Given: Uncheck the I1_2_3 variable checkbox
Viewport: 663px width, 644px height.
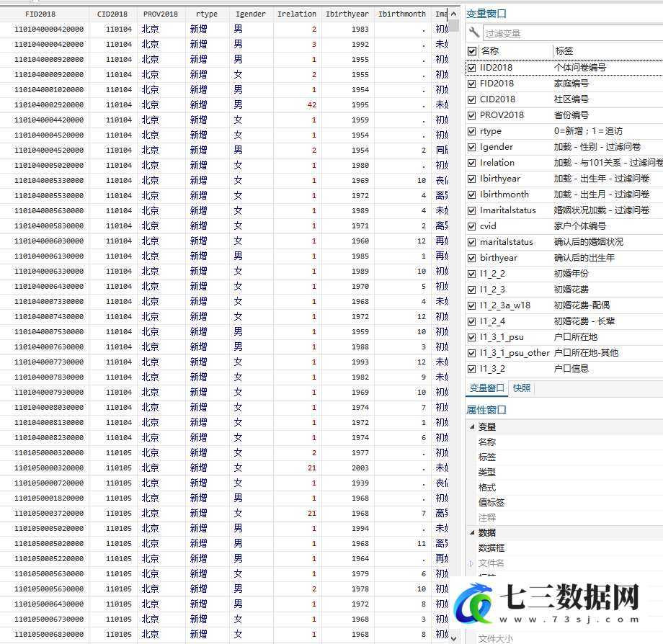Looking at the screenshot, I should (472, 290).
